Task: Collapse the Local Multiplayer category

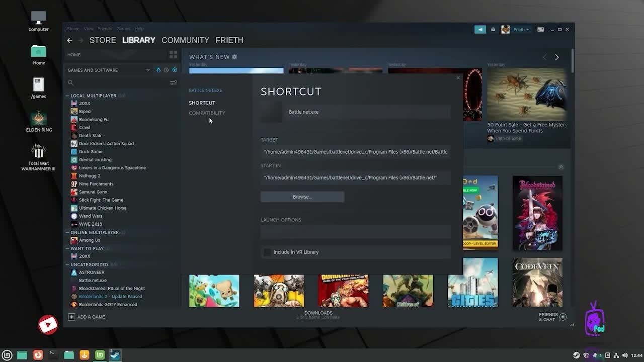Action: point(67,96)
